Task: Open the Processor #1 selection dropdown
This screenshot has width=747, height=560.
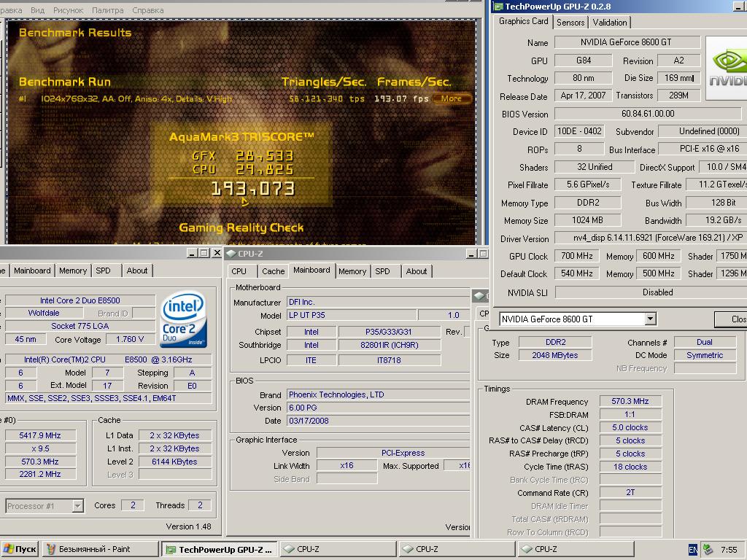Action: (x=77, y=506)
